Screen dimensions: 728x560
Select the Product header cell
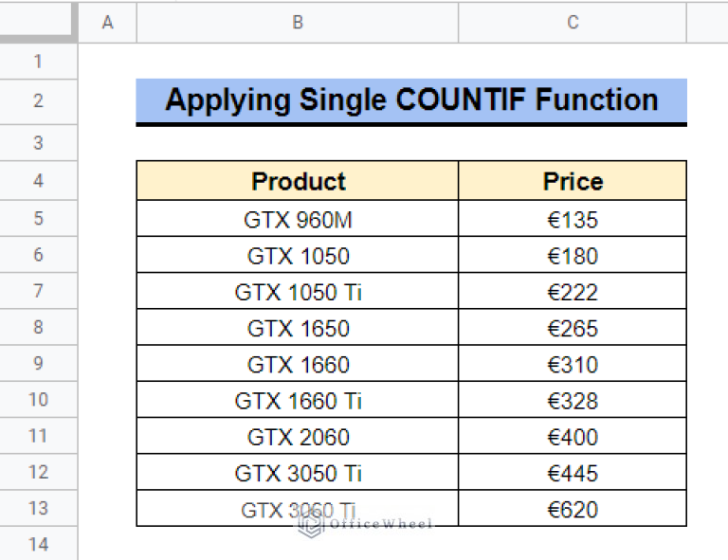(298, 181)
